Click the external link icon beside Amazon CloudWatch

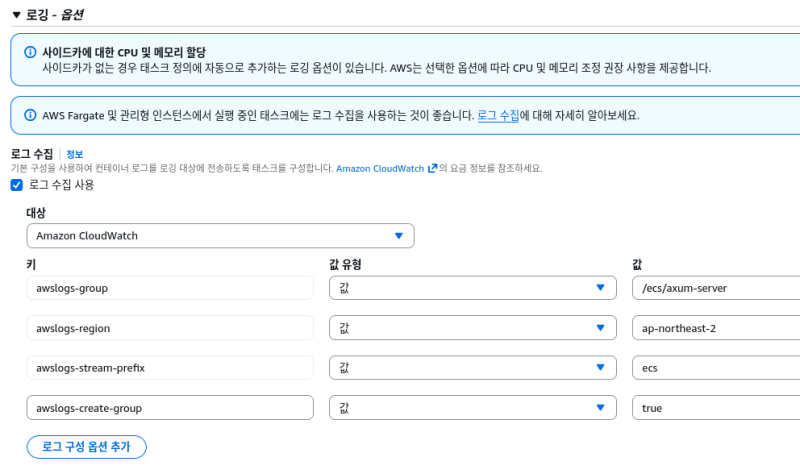(432, 169)
